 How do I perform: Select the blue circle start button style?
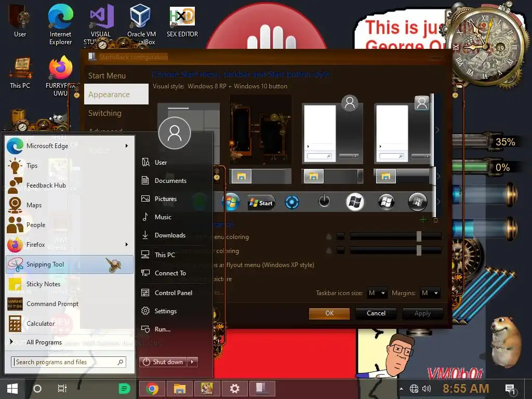click(292, 203)
